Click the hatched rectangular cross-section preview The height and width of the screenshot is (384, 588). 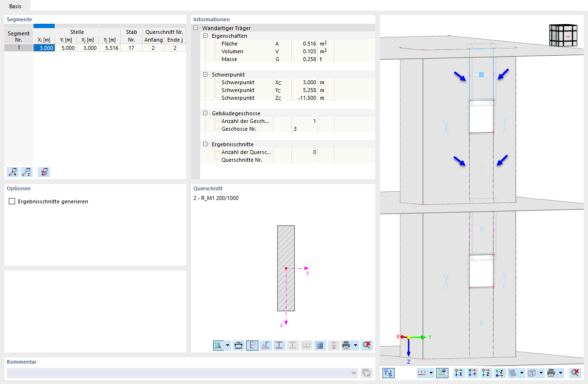pyautogui.click(x=286, y=268)
